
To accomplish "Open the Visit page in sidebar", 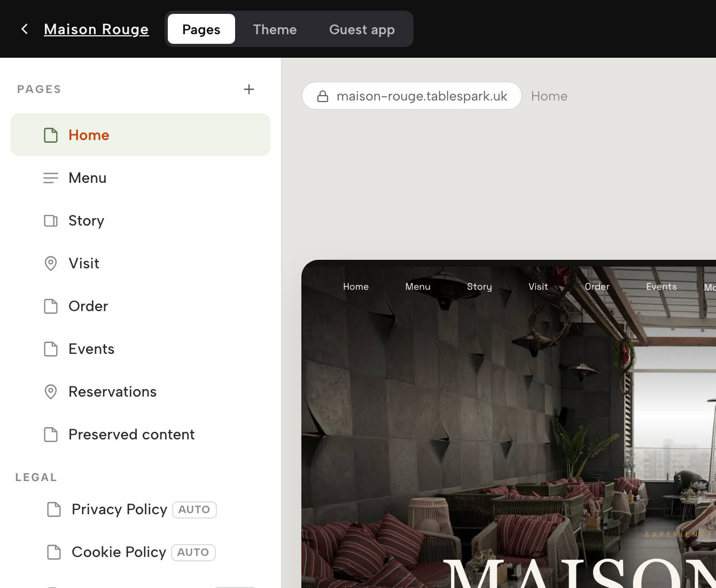I will tap(141, 263).
